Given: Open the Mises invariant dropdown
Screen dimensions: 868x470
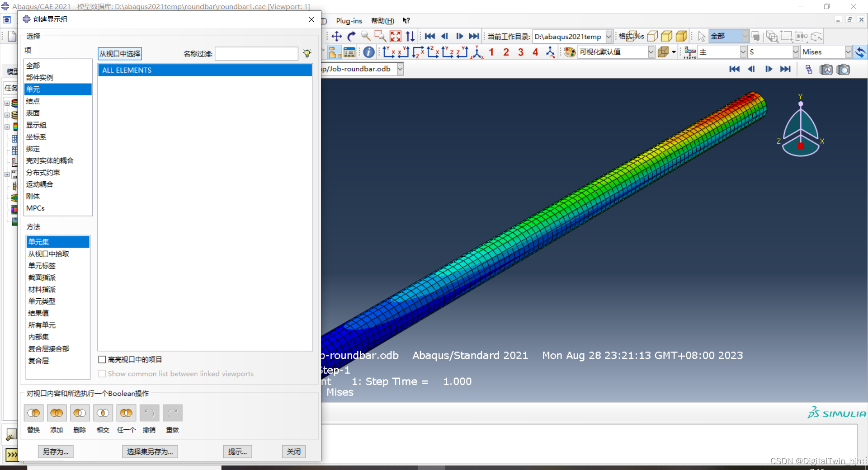Looking at the screenshot, I should tap(848, 52).
